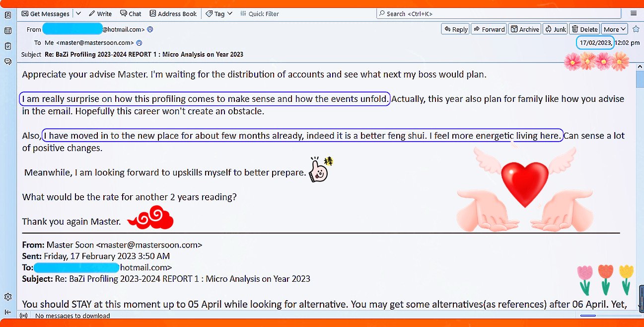Toggle the Quick Filter bar

[259, 14]
